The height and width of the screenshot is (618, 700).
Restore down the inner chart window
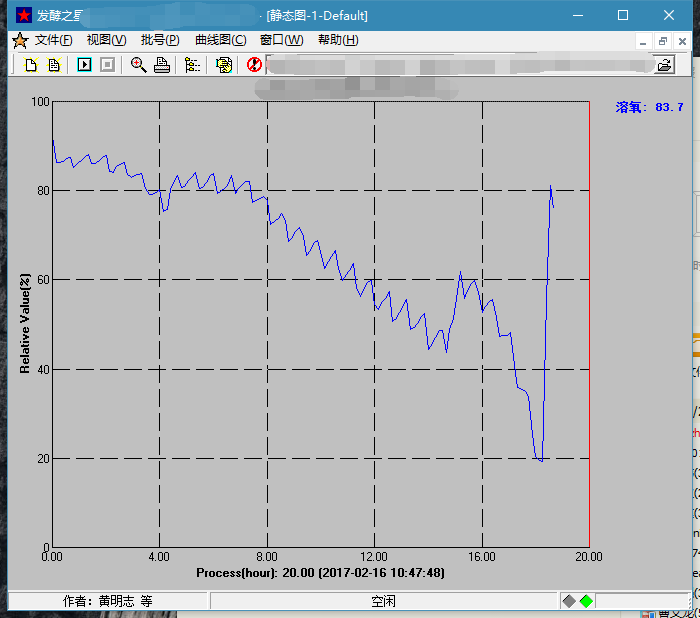point(662,41)
